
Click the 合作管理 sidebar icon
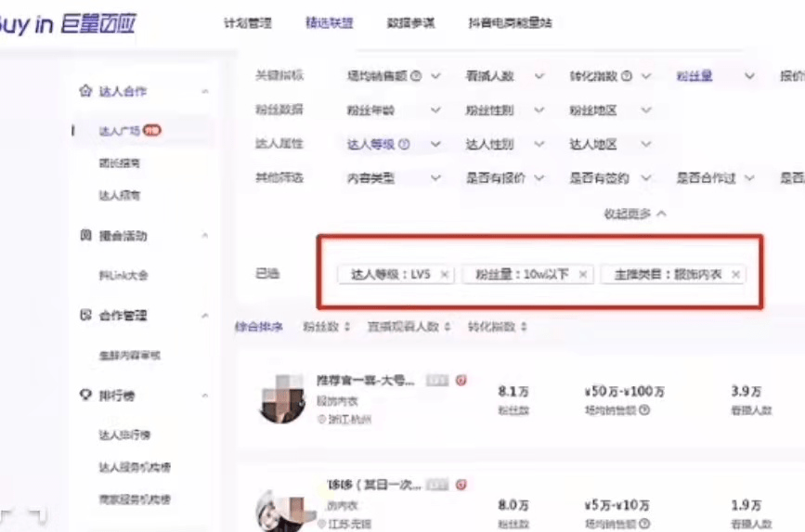pos(85,315)
